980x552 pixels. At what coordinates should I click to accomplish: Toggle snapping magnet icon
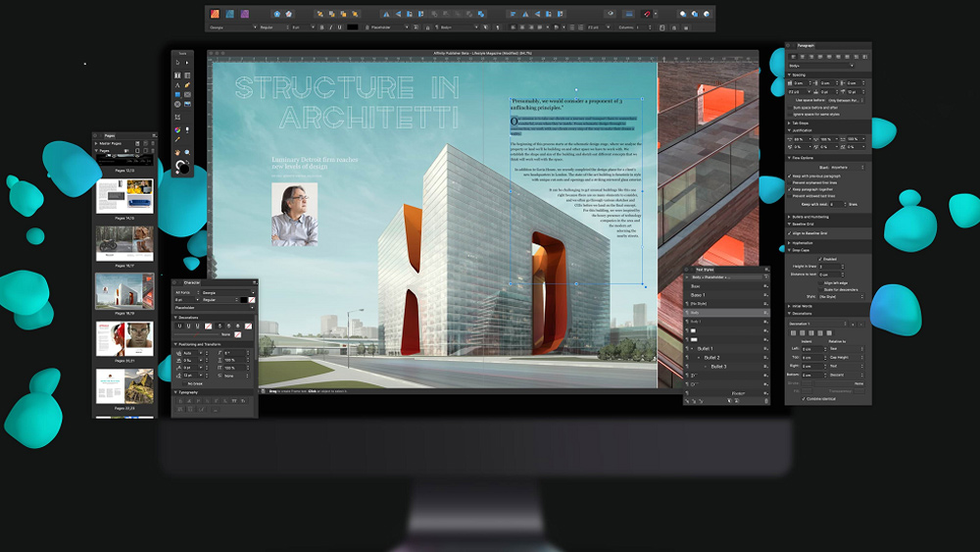pyautogui.click(x=647, y=14)
